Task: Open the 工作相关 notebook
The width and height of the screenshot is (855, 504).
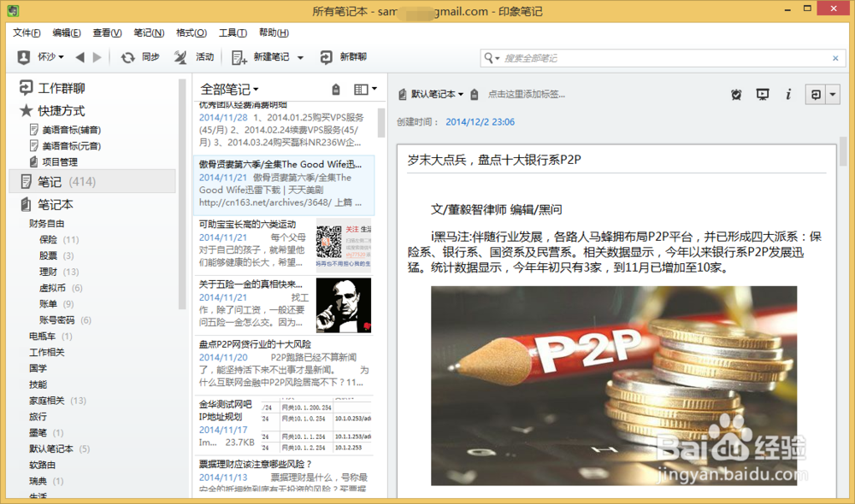Action: 47,352
